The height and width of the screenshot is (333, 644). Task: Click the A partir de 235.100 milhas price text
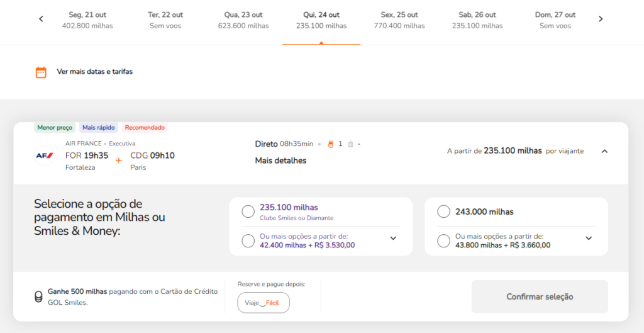pyautogui.click(x=515, y=151)
